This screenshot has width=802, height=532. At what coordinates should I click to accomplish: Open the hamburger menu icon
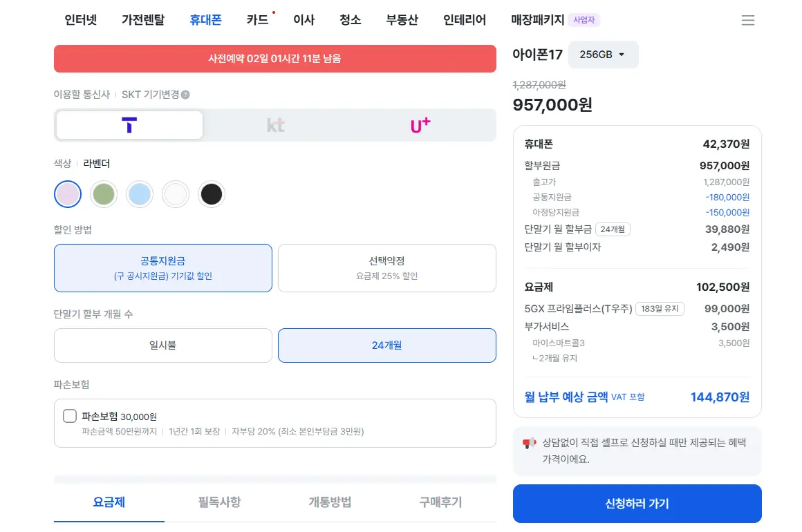747,21
